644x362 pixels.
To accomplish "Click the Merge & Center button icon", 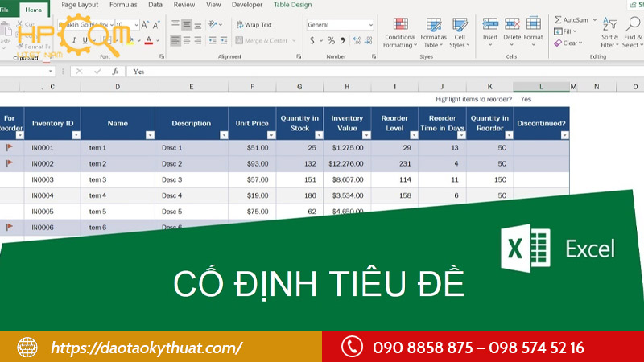I will [239, 40].
